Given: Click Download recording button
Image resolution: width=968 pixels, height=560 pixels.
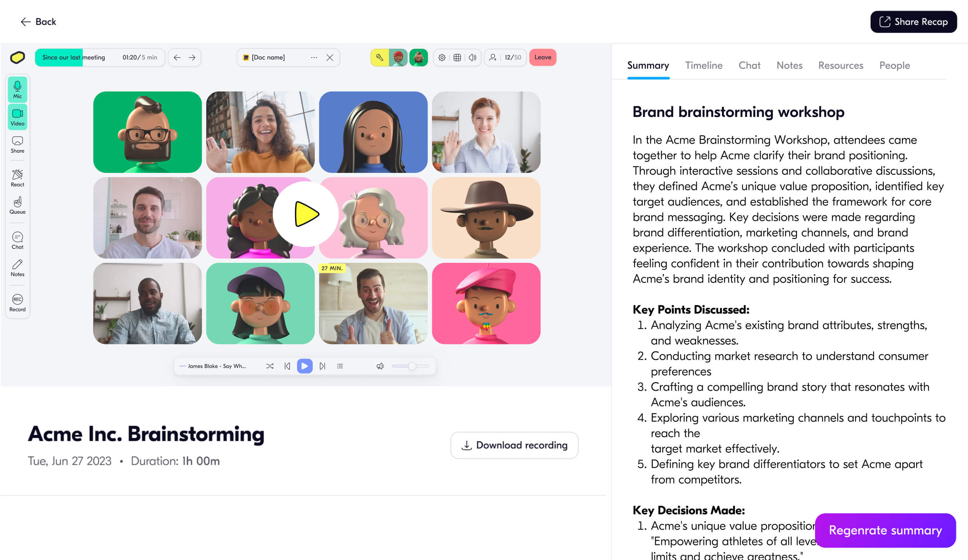Looking at the screenshot, I should coord(514,445).
